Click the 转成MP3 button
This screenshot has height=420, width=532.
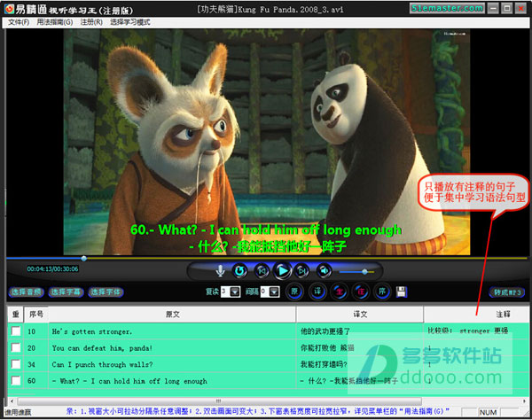click(507, 292)
